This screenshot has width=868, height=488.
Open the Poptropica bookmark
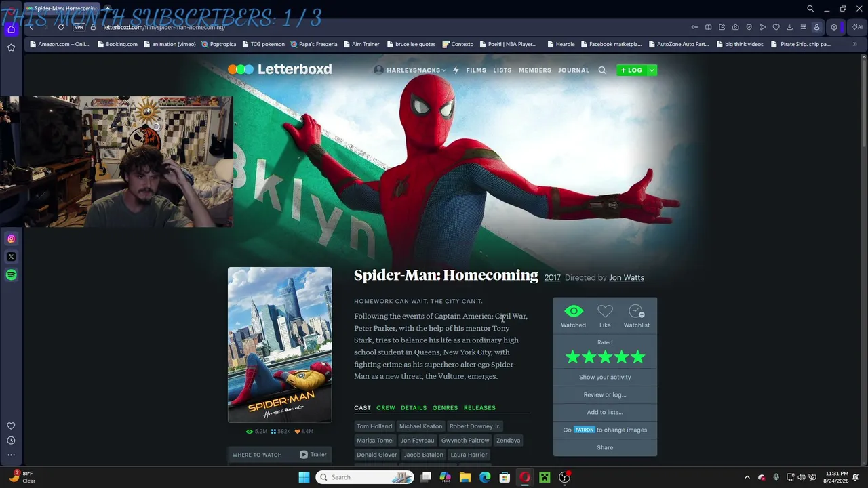coord(218,44)
